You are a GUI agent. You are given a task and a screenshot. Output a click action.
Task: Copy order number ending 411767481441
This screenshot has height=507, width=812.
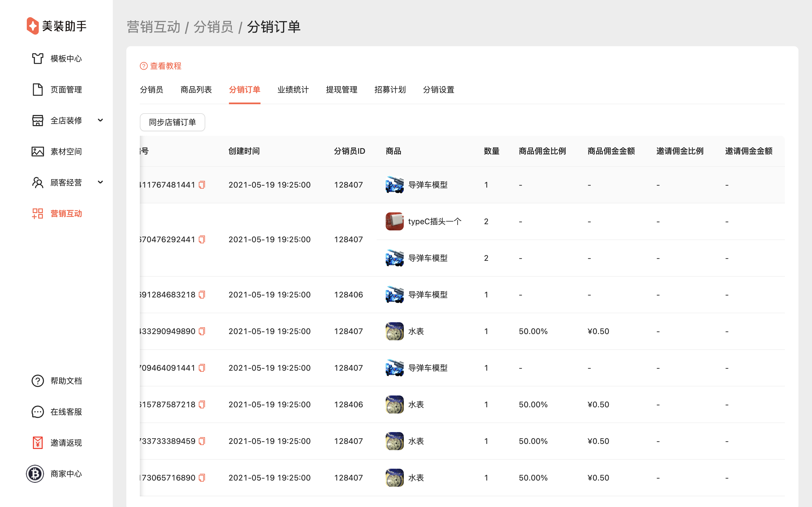point(202,185)
